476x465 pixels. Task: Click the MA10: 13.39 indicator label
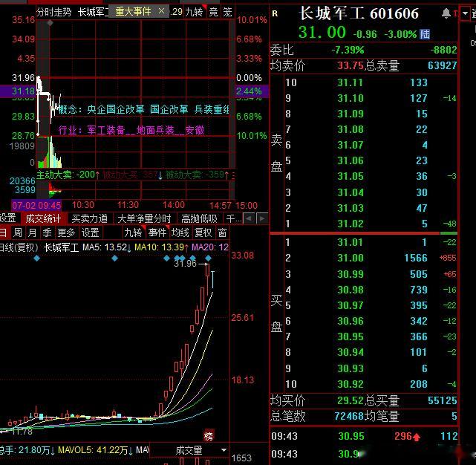[x=161, y=247]
